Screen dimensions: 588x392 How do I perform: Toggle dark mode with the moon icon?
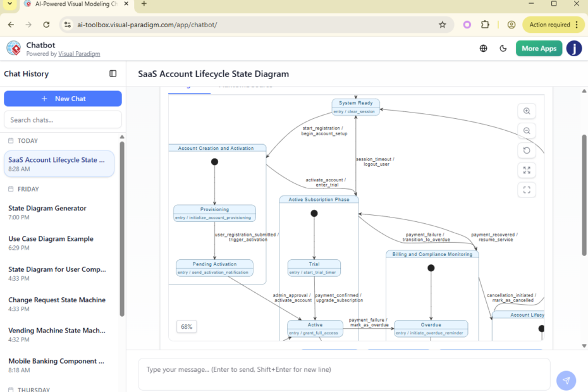point(503,47)
